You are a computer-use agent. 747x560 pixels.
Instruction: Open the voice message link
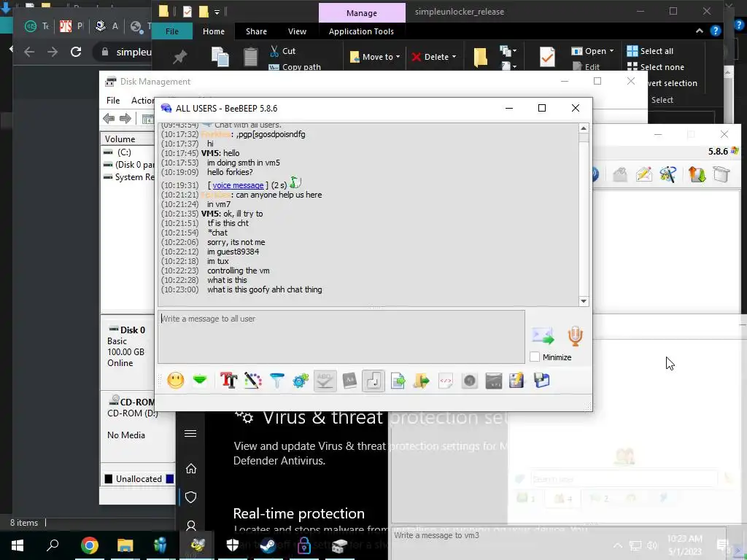pos(238,185)
